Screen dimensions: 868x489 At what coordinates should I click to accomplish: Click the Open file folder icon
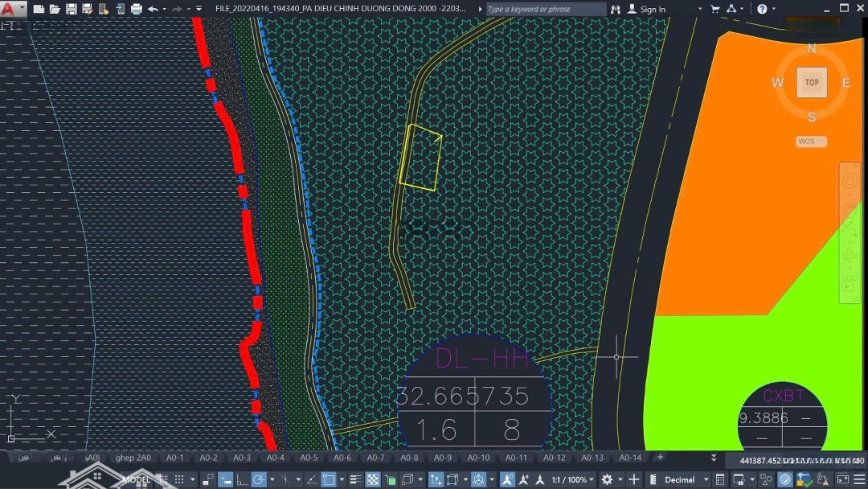(55, 9)
